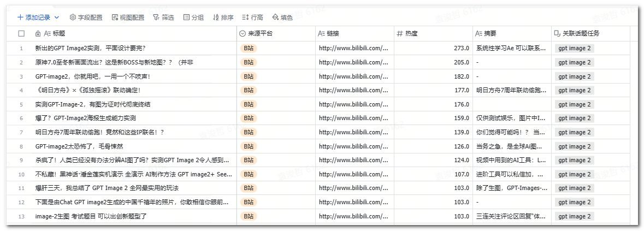Image resolution: width=644 pixels, height=231 pixels.
Task: Open row titled 实测GPT-Image-2，有图为证时代彻底终结
Action: click(93, 104)
